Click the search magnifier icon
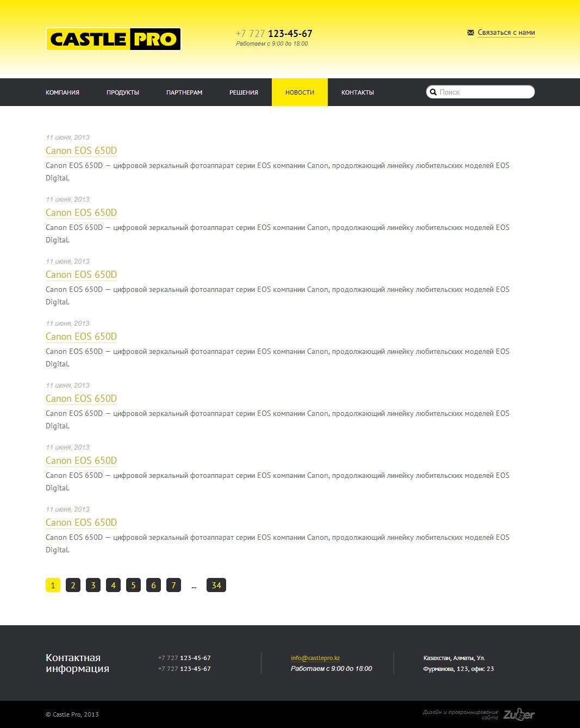580x728 pixels. (x=433, y=92)
